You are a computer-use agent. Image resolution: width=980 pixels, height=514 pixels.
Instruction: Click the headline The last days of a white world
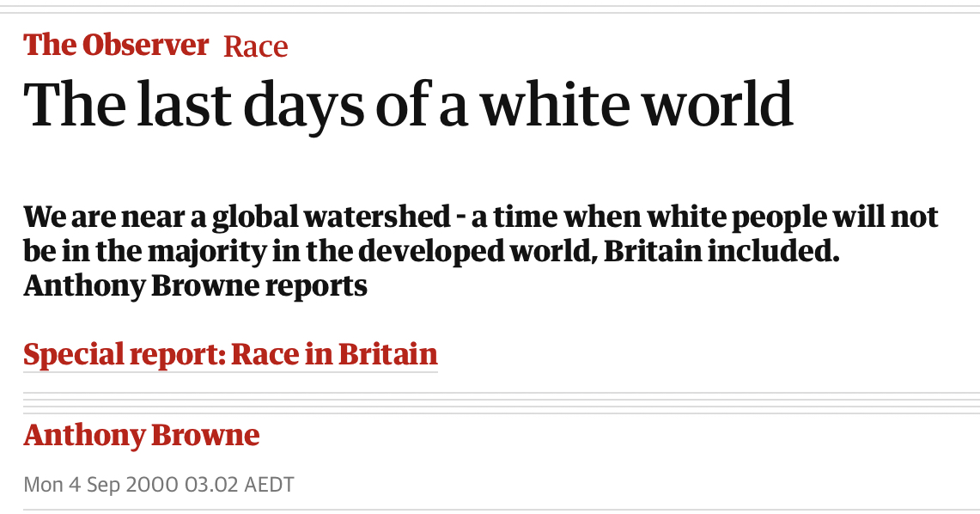408,105
